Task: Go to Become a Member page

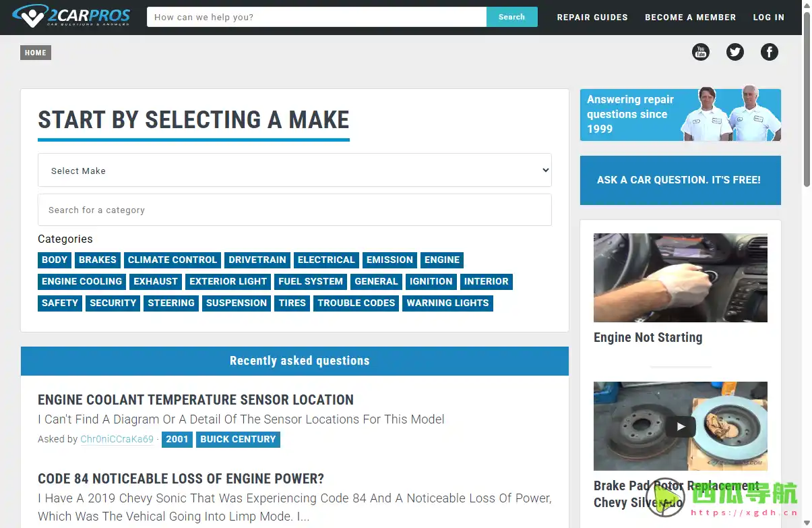Action: tap(690, 18)
